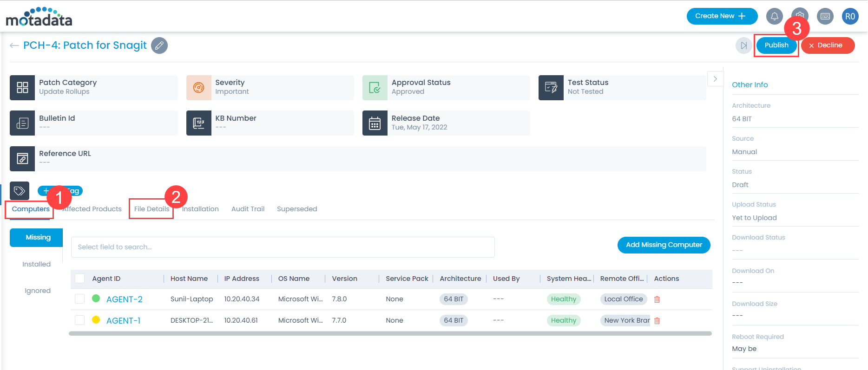
Task: Open the RO user avatar menu
Action: (x=850, y=17)
